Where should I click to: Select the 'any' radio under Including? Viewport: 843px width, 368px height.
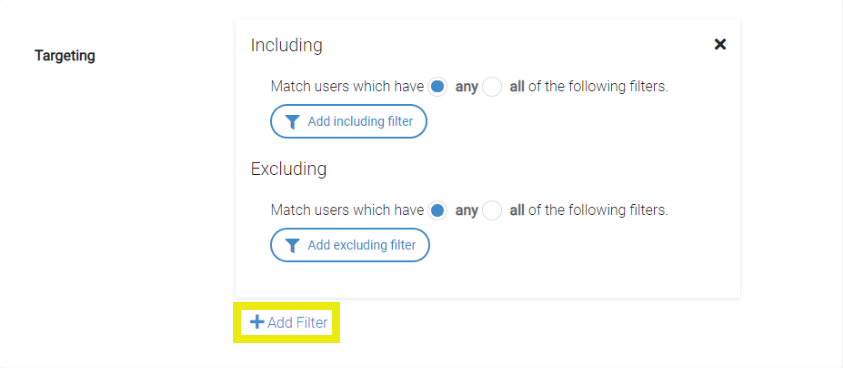438,87
